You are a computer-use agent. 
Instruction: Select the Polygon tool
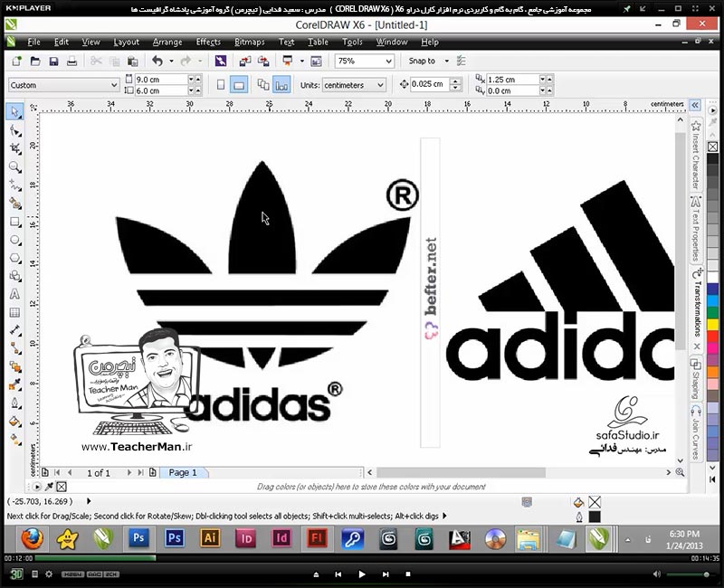[x=14, y=258]
